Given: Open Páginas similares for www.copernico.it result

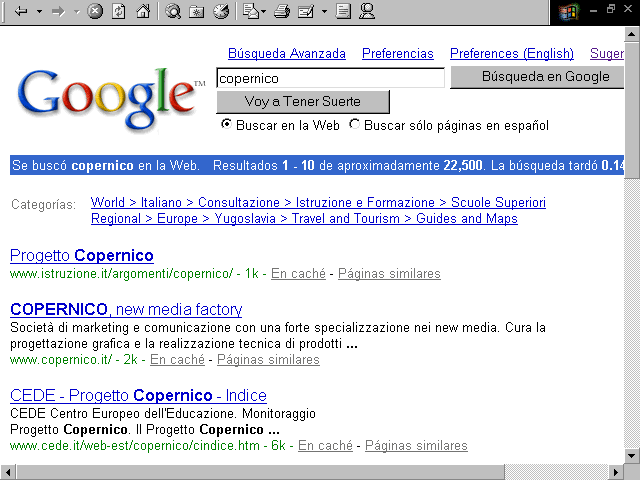Looking at the screenshot, I should (268, 360).
